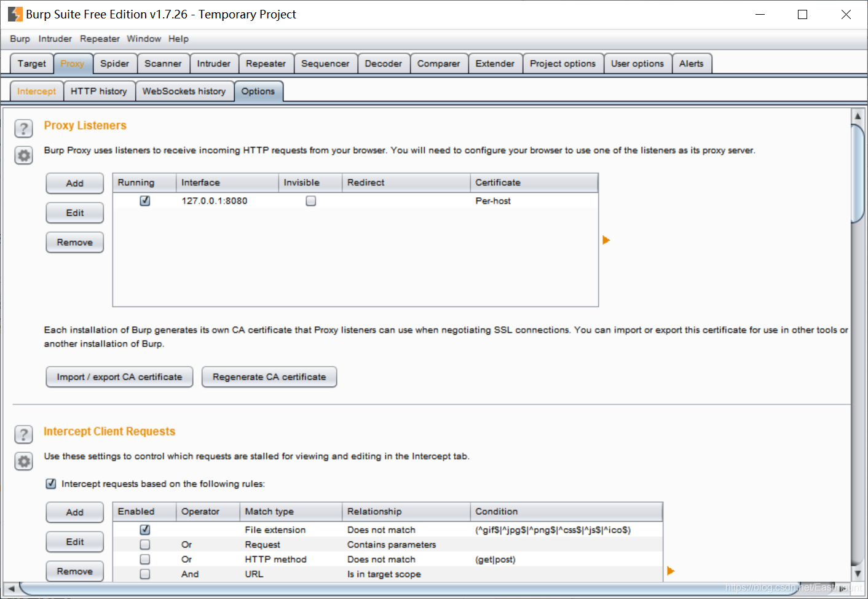
Task: Click the Relationship column header
Action: click(406, 511)
